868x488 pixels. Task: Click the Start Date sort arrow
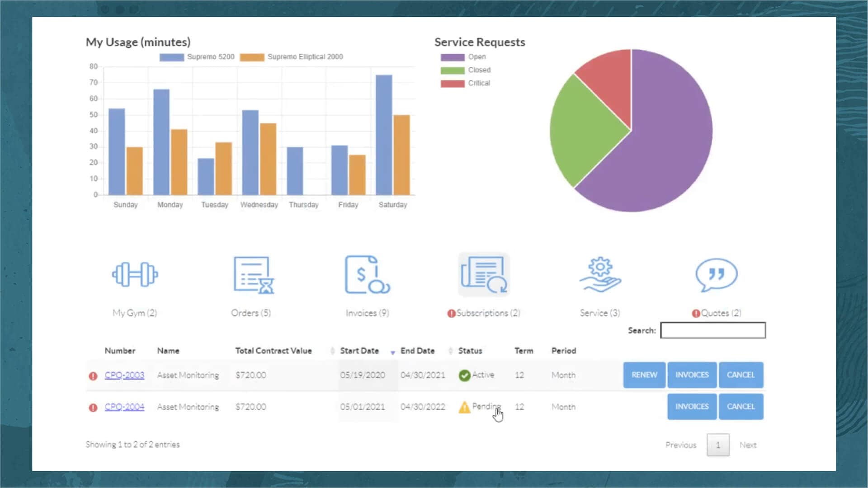click(392, 352)
